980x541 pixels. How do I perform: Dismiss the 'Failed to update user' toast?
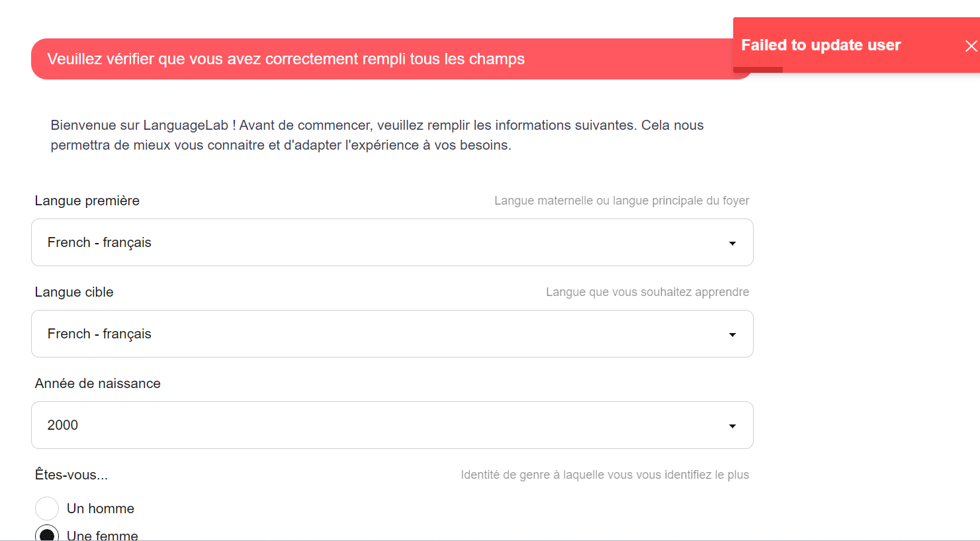[971, 46]
